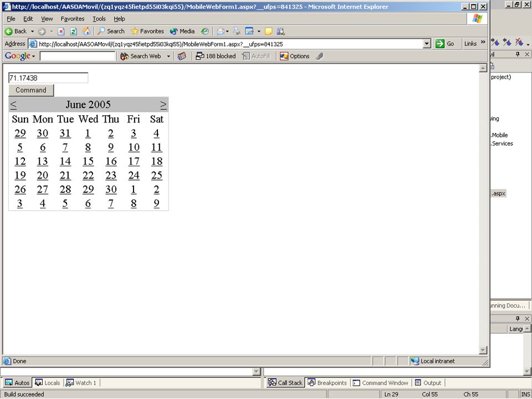Expand the Links toolbar chevron
The width and height of the screenshot is (532, 399).
click(x=483, y=43)
